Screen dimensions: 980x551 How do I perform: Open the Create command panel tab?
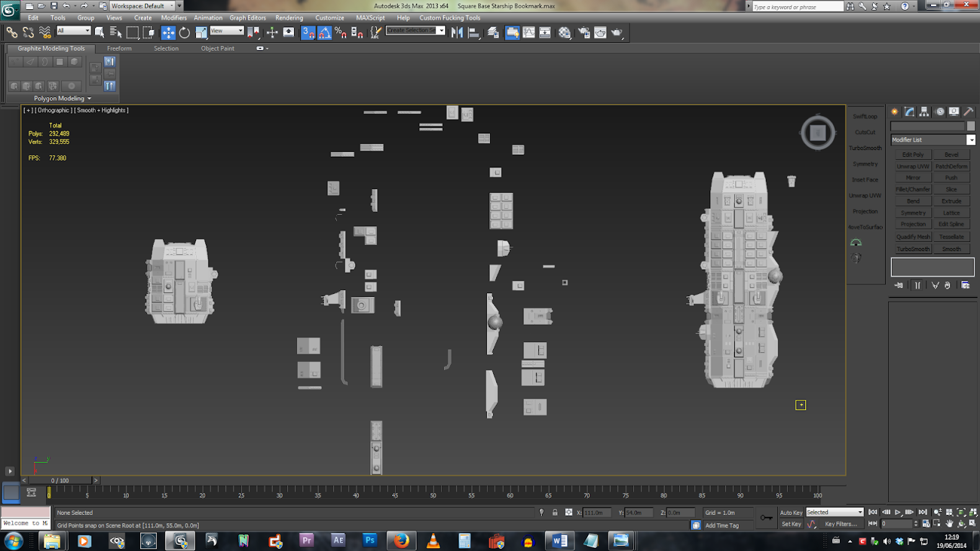click(x=894, y=112)
